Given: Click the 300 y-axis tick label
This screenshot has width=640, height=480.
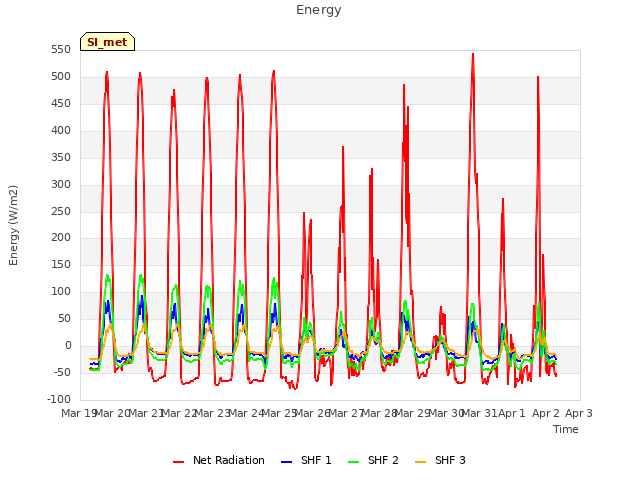Looking at the screenshot, I should [61, 184].
